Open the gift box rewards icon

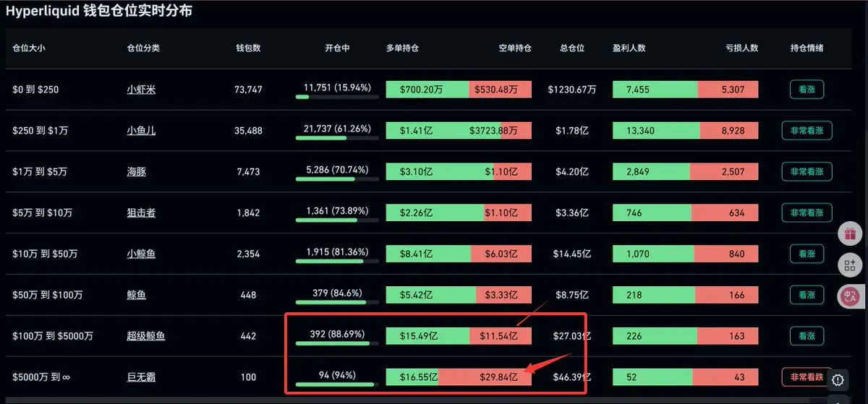tap(849, 234)
